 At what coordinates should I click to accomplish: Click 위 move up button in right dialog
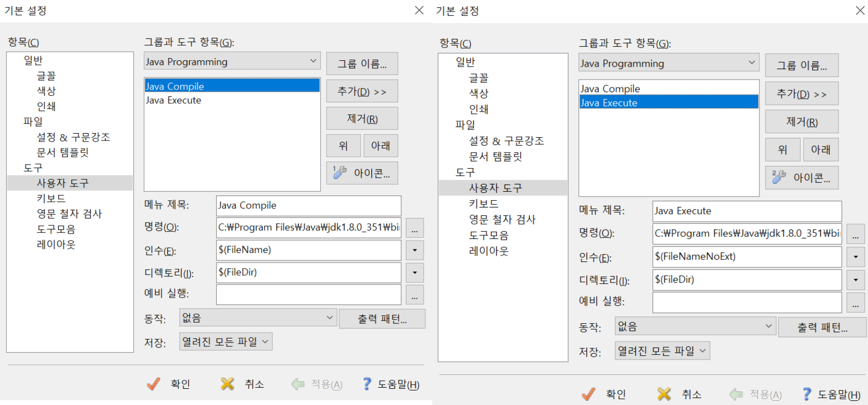783,149
